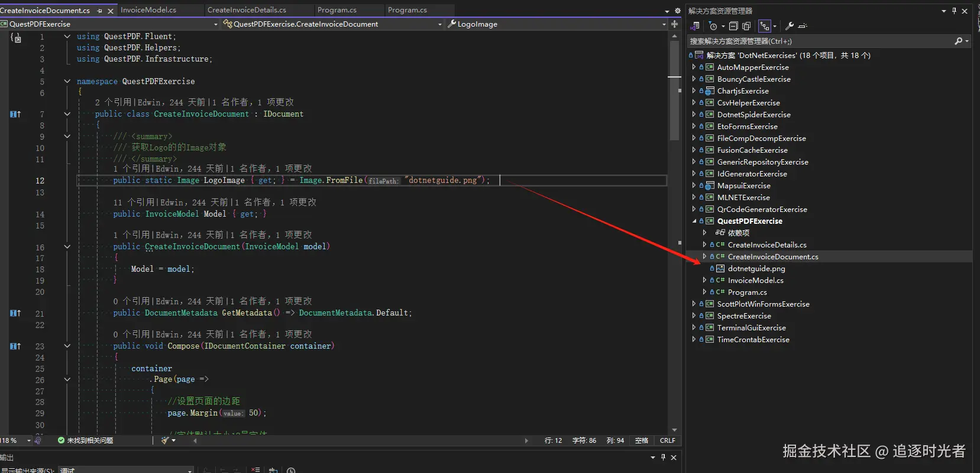Click the interface implementation glyph on line 7
The image size is (980, 473).
click(x=15, y=114)
